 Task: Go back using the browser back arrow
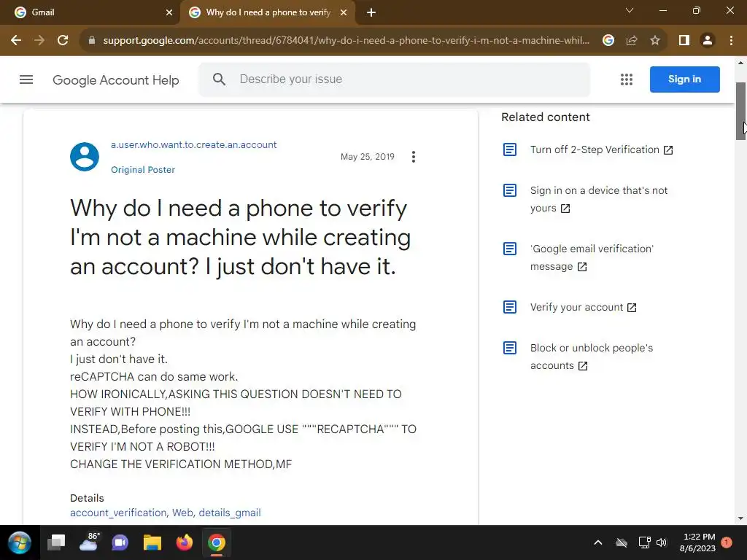16,41
